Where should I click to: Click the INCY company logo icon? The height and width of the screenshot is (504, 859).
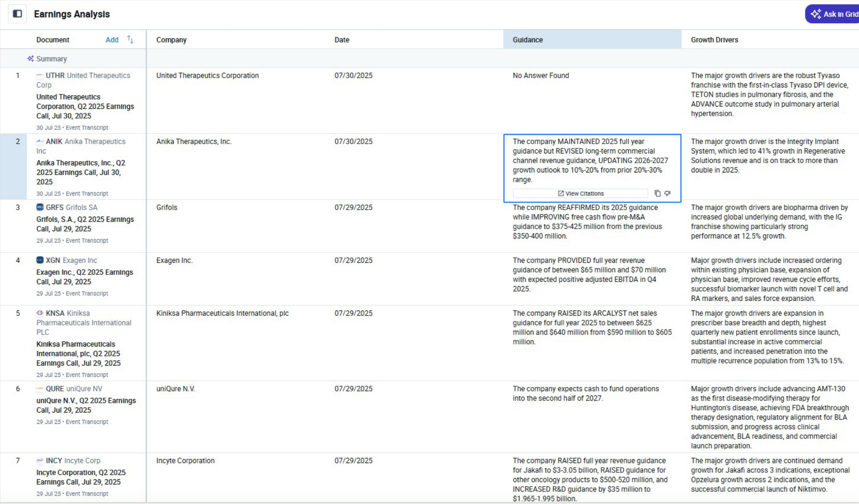click(40, 460)
